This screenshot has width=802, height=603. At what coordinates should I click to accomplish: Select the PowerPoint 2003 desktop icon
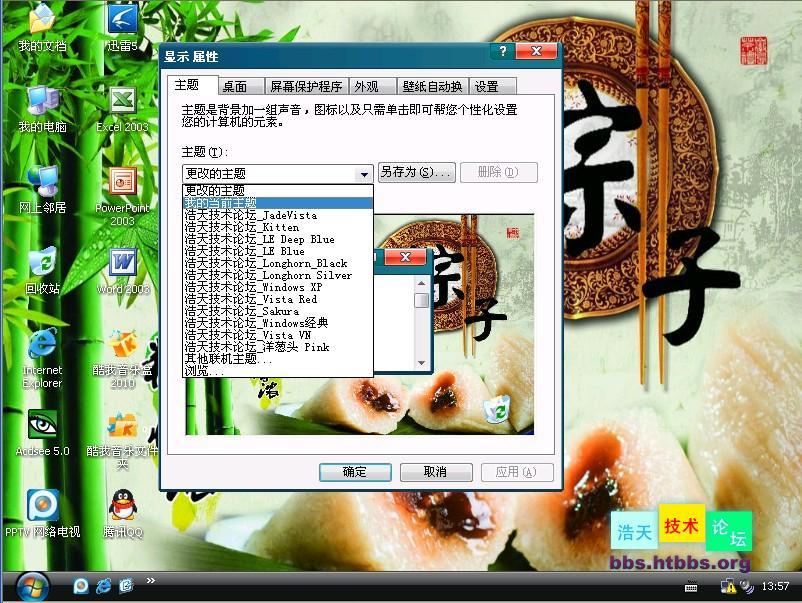click(x=122, y=196)
